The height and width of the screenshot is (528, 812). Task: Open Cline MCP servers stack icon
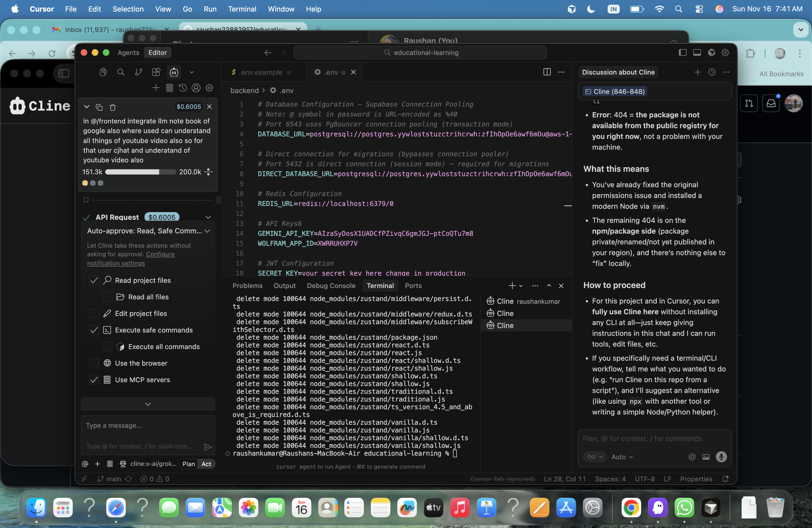(x=169, y=88)
